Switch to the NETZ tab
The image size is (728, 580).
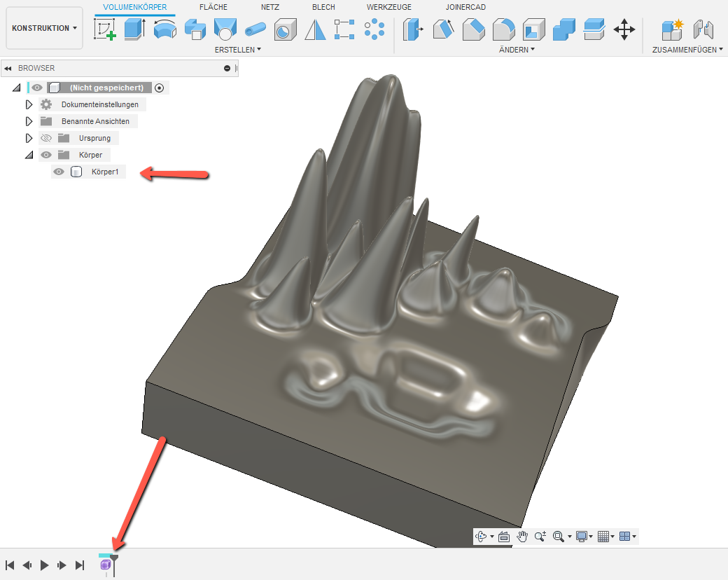click(x=269, y=7)
